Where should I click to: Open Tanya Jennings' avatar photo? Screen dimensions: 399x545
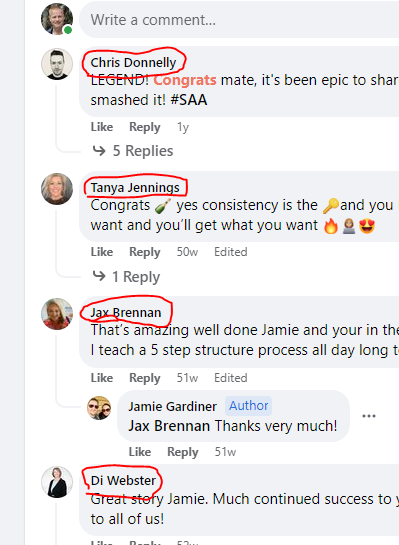57,189
